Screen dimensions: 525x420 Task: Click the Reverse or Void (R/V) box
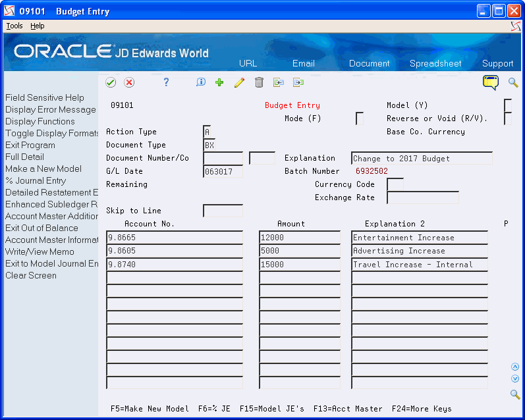point(507,118)
